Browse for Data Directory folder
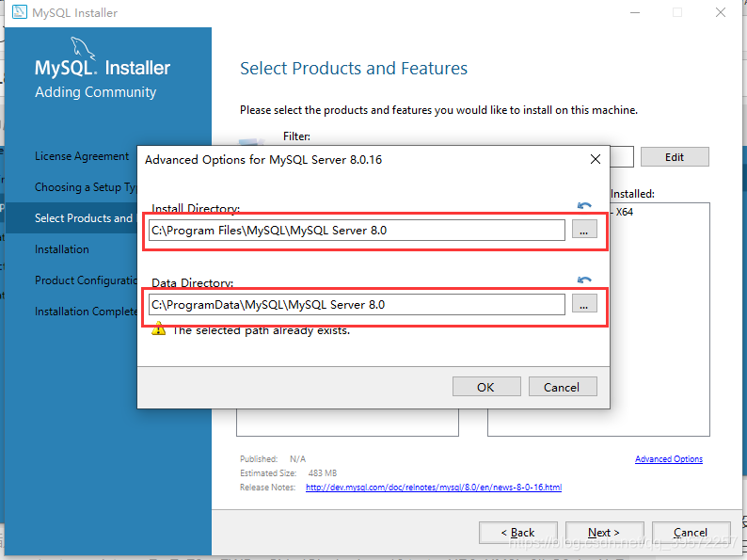 click(x=584, y=304)
